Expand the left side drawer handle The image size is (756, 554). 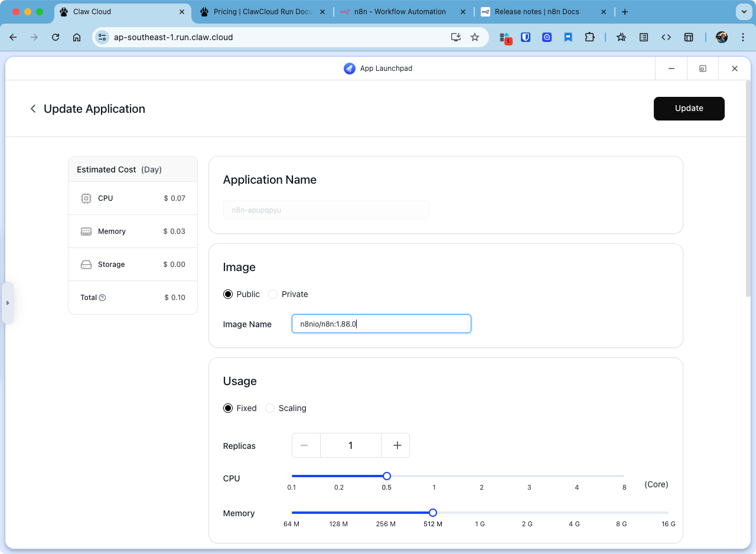[x=8, y=303]
